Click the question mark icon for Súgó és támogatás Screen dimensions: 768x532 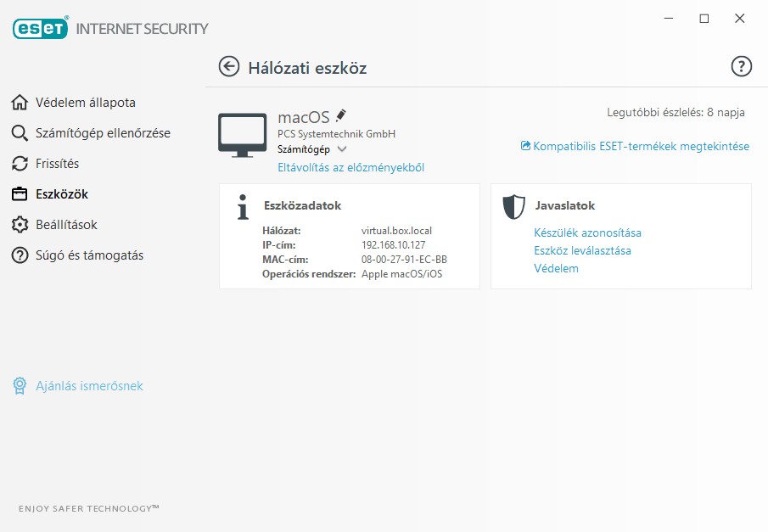pyautogui.click(x=20, y=255)
